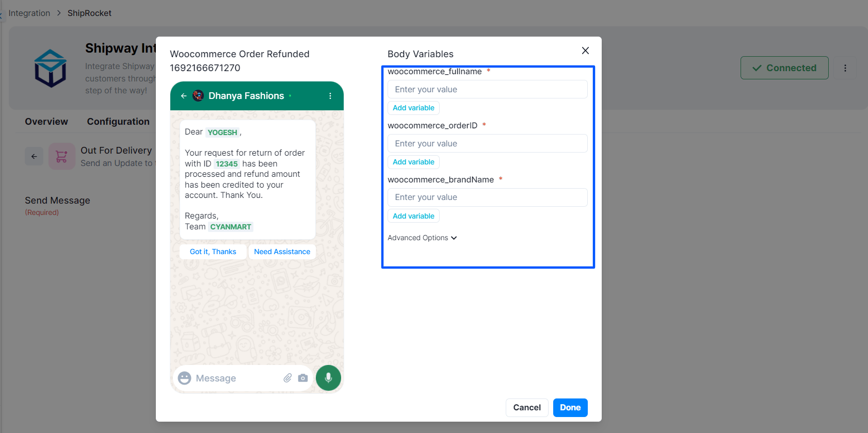
Task: Click the Dhanya Fashions chat name
Action: click(246, 96)
